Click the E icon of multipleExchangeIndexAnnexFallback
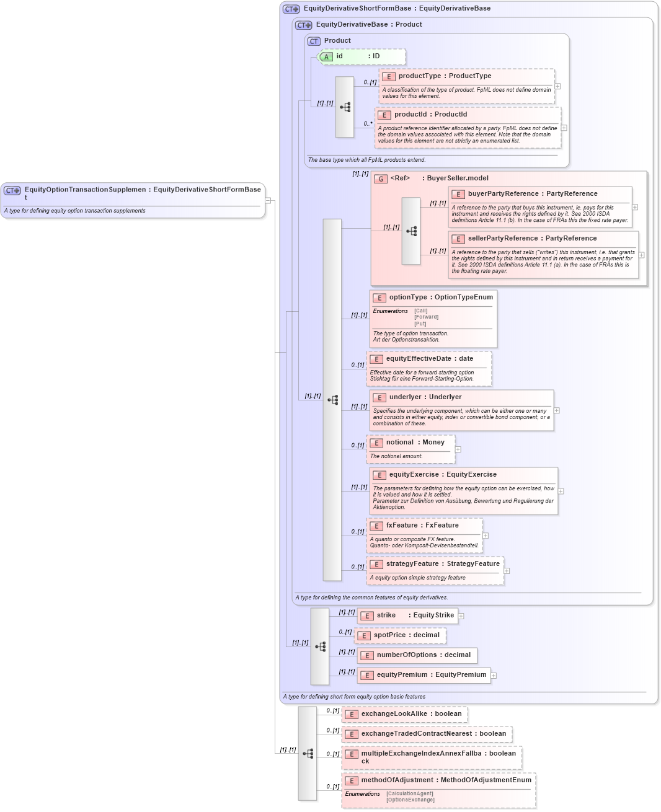 [x=352, y=754]
